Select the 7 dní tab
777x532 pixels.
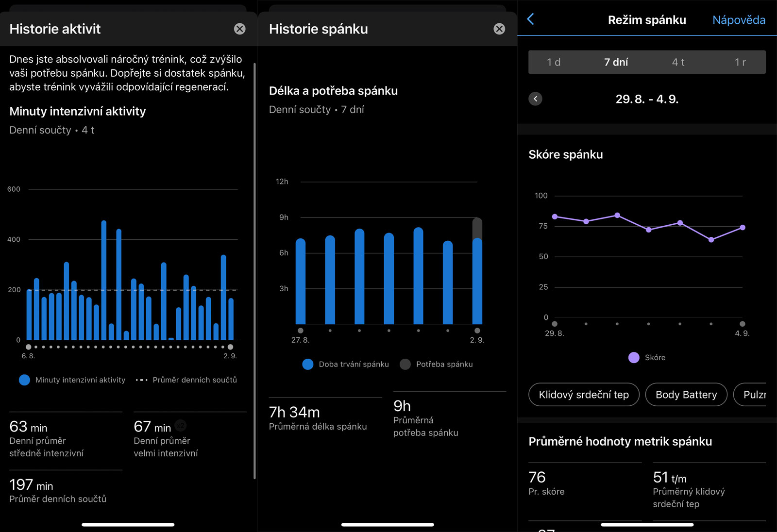point(616,62)
